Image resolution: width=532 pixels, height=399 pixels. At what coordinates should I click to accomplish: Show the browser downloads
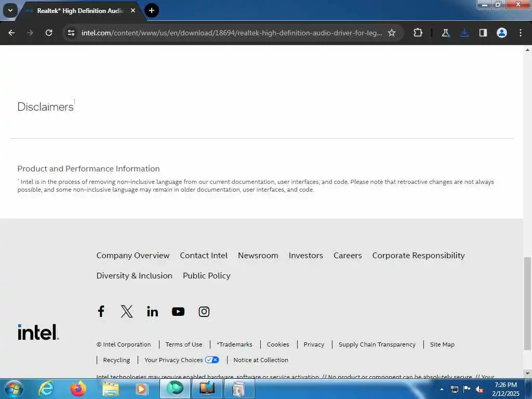(x=464, y=33)
